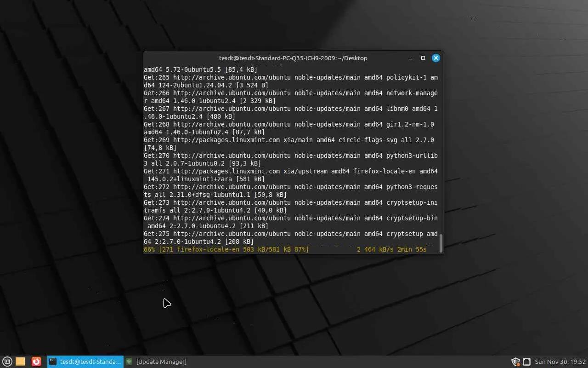Launch the file manager from the panel

point(20,362)
